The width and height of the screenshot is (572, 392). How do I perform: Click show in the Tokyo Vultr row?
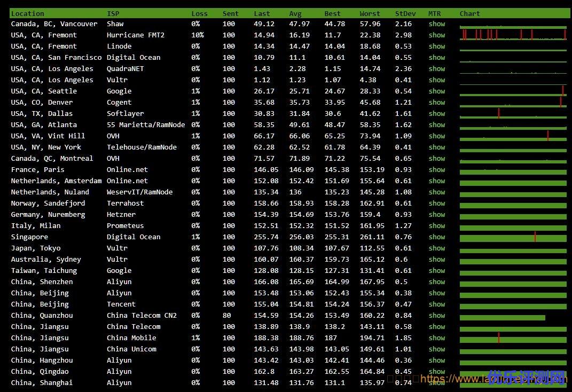coord(436,248)
